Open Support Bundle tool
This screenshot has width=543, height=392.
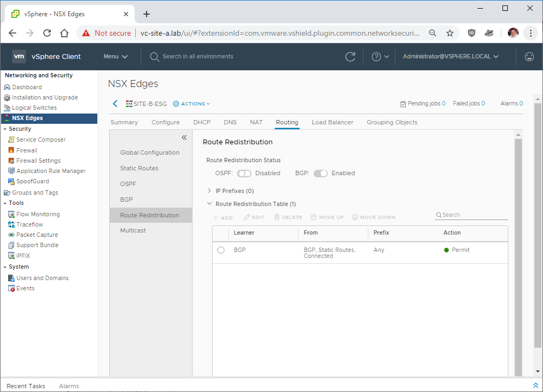(x=33, y=245)
